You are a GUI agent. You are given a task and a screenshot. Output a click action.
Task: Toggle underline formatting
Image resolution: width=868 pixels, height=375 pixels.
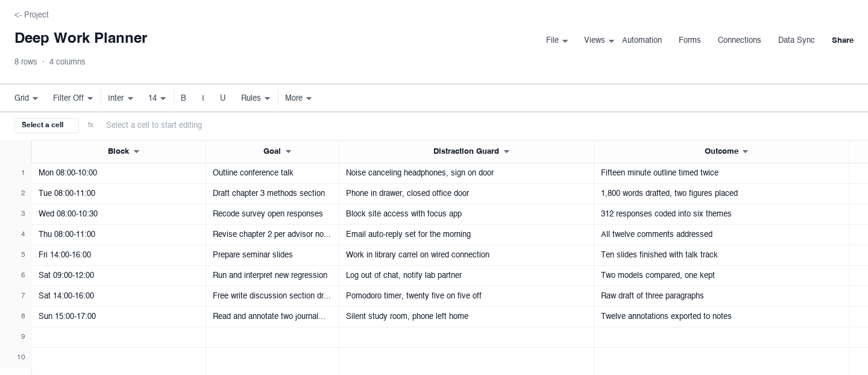tap(223, 98)
